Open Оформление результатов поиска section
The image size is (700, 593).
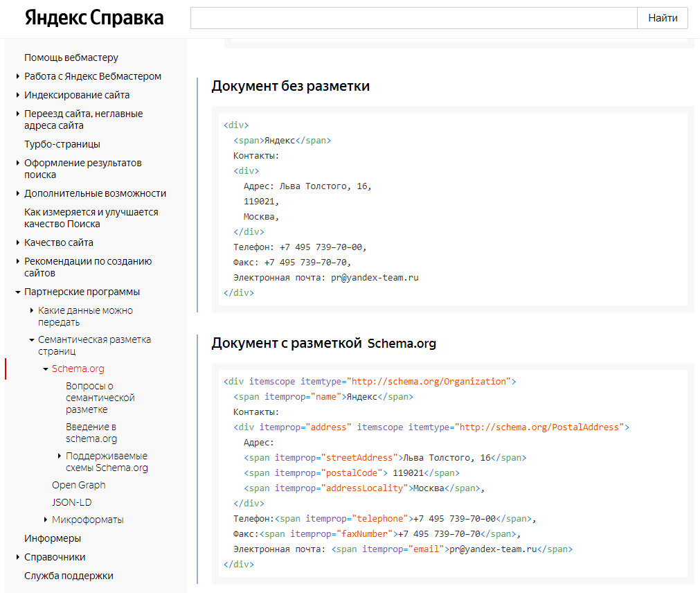point(83,169)
